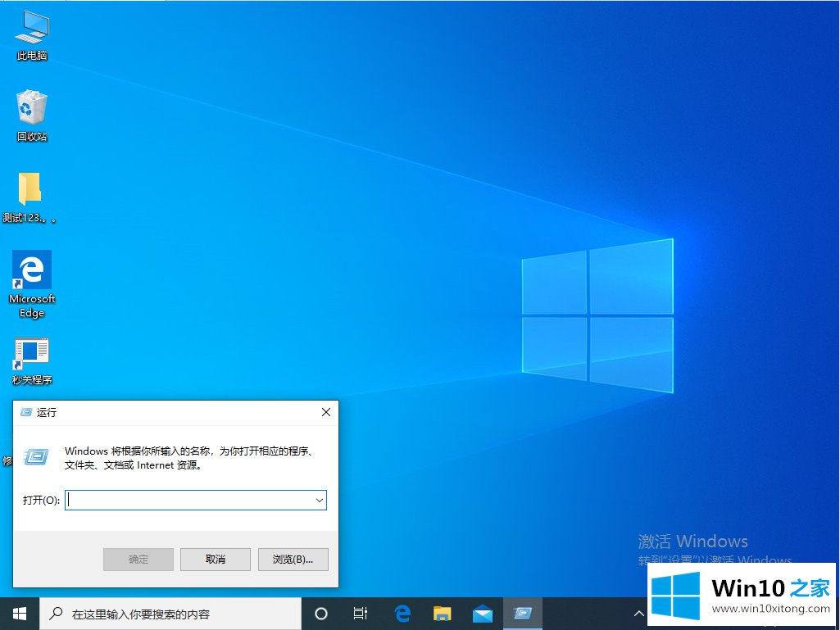Select the 测试123 folder on the desktop
This screenshot has width=840, height=630.
(30, 197)
